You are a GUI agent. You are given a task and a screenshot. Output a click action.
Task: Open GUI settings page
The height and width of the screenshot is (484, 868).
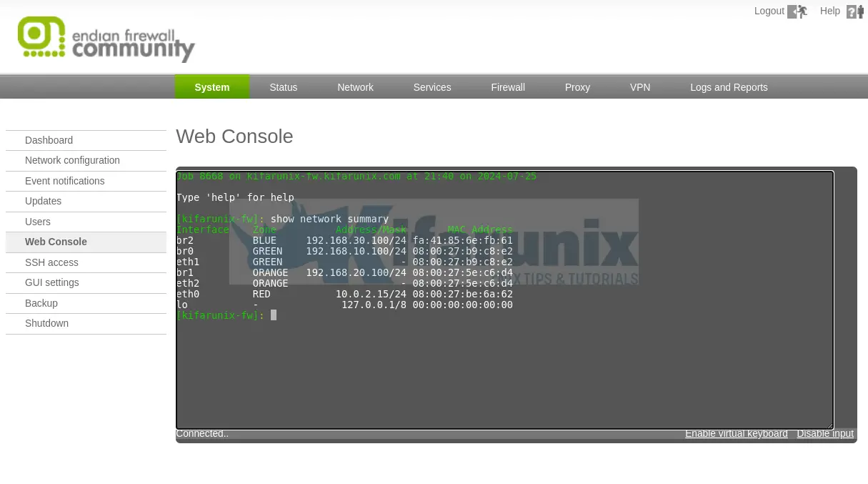pos(86,282)
